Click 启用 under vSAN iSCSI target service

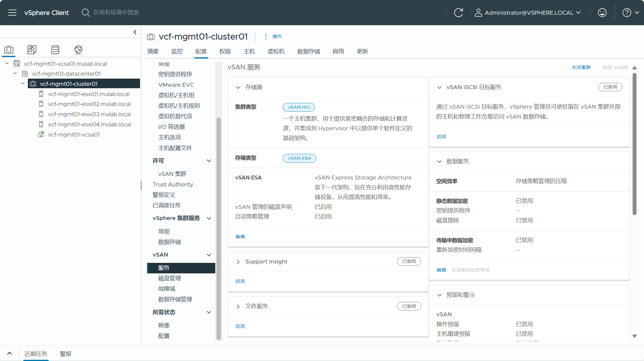[441, 137]
